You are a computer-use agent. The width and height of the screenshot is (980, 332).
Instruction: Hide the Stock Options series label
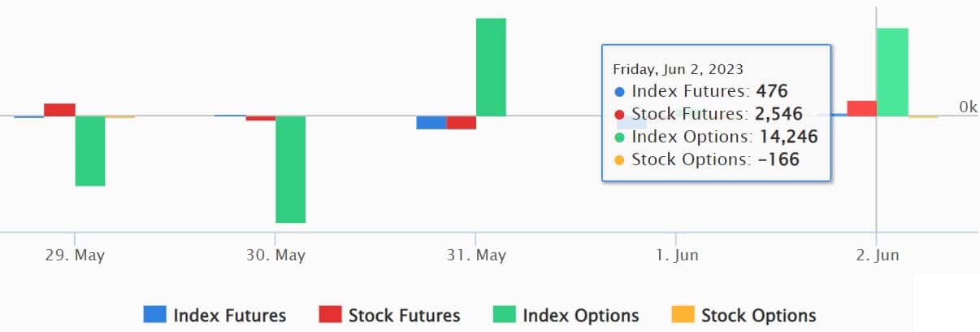click(x=759, y=316)
